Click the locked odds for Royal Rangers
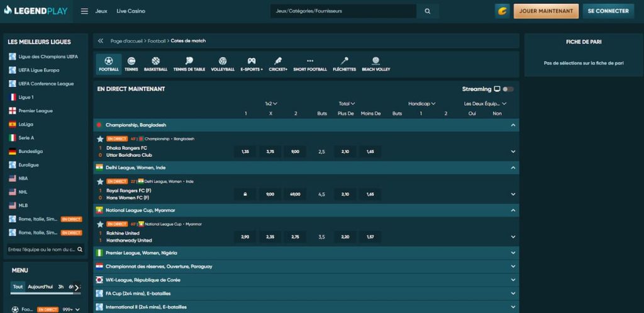The height and width of the screenshot is (313, 644). coord(245,194)
